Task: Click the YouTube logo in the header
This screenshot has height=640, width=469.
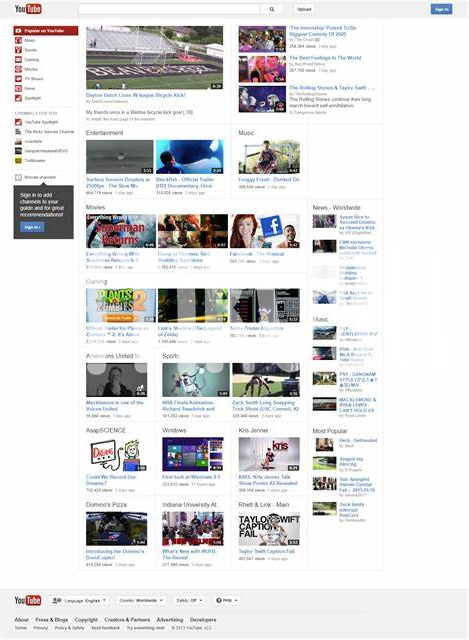Action: click(x=28, y=9)
